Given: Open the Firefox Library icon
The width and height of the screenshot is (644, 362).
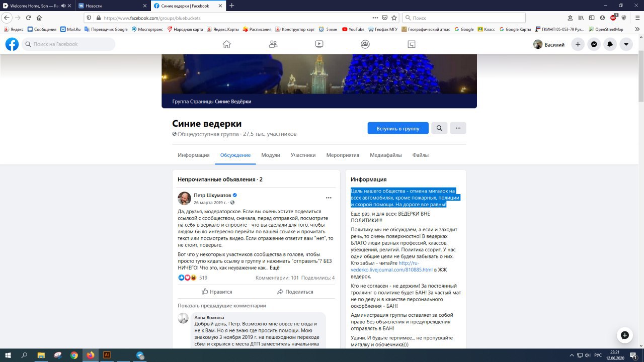Looking at the screenshot, I should coord(581,18).
